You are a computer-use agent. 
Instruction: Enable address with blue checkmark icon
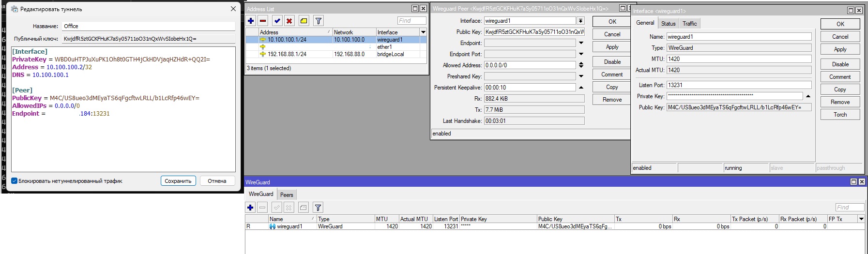click(x=277, y=21)
